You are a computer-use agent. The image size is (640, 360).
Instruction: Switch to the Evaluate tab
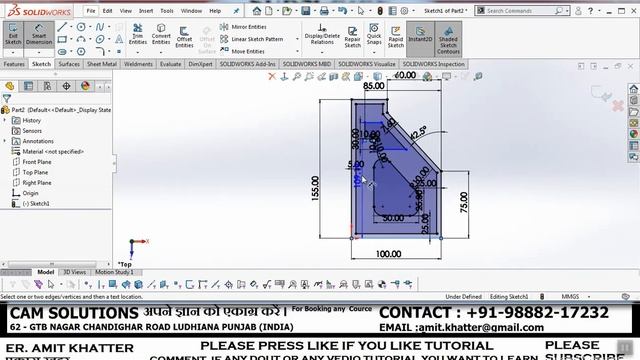tap(170, 64)
